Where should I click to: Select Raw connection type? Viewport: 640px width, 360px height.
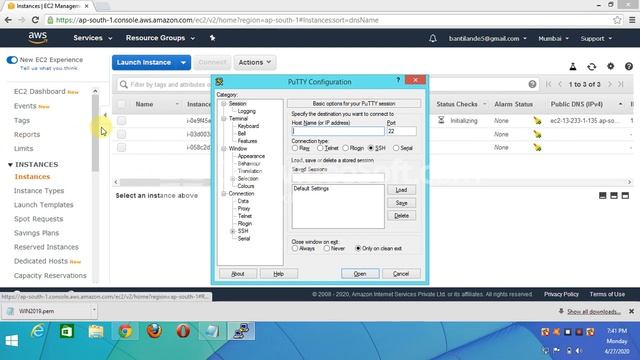[295, 148]
